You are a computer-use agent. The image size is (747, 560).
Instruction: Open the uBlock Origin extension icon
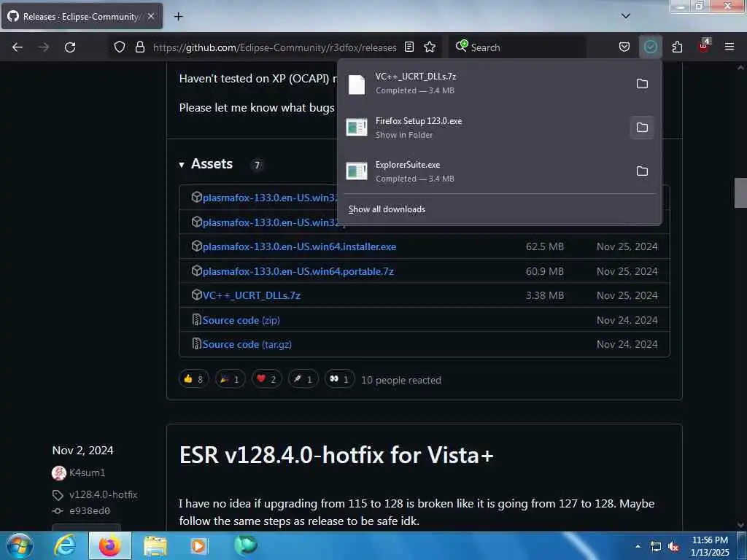704,46
